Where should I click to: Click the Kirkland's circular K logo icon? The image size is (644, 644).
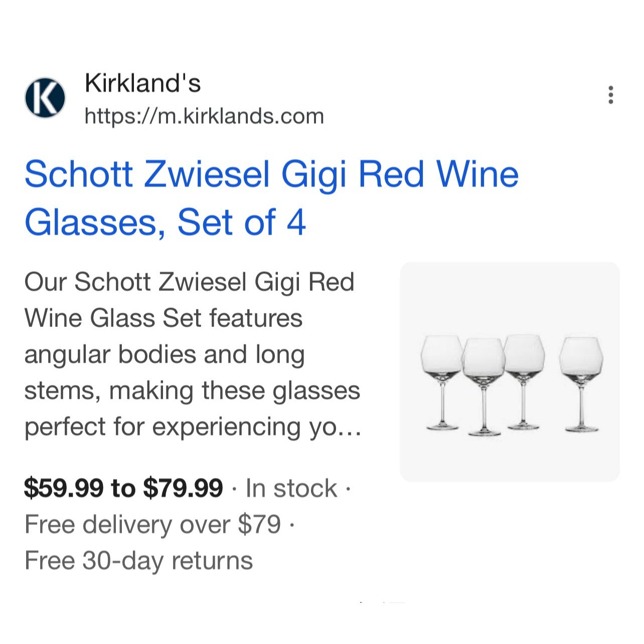coord(44,97)
